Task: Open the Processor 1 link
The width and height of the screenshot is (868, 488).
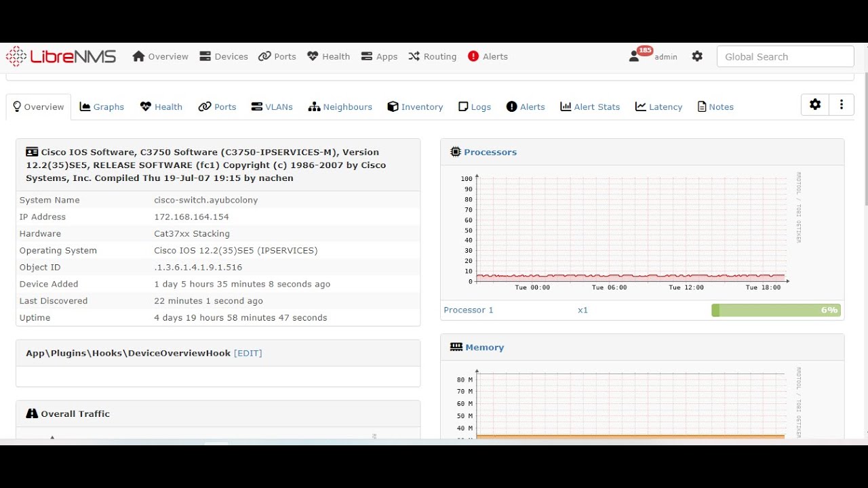Action: [469, 310]
